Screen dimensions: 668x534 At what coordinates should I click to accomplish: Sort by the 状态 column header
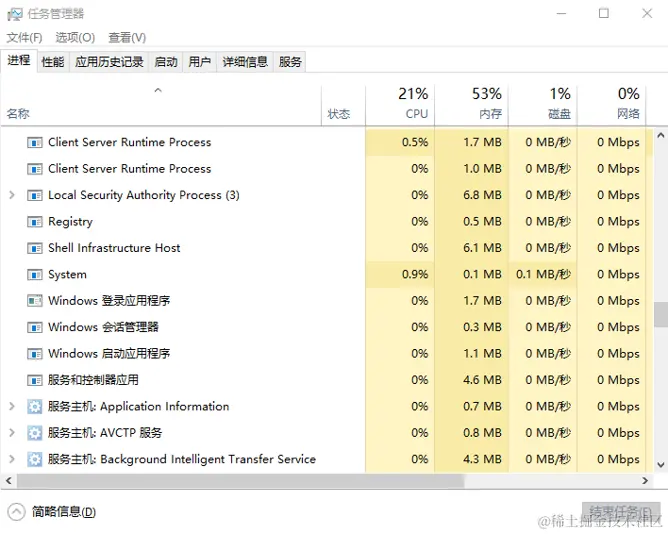343,105
